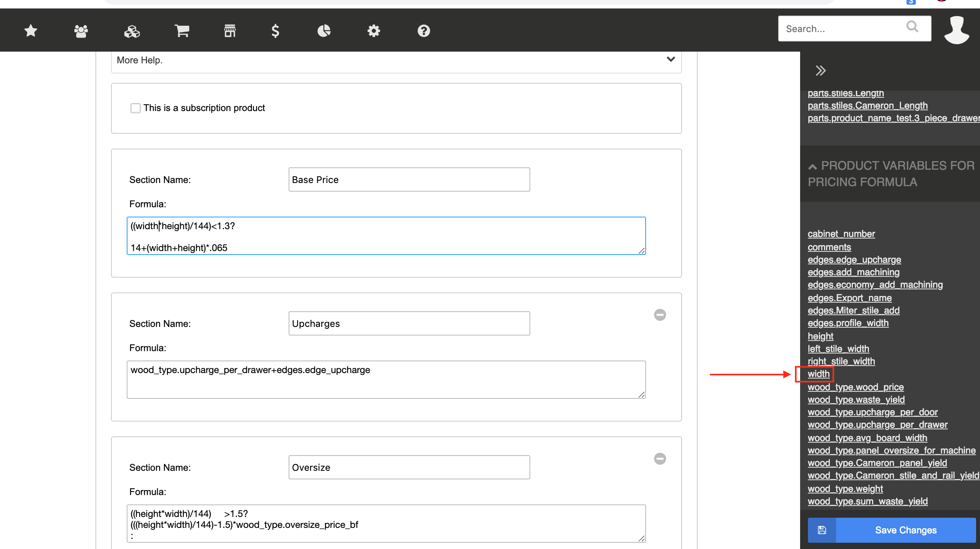
Task: Click the remove minus button on Upcharges section
Action: (660, 315)
